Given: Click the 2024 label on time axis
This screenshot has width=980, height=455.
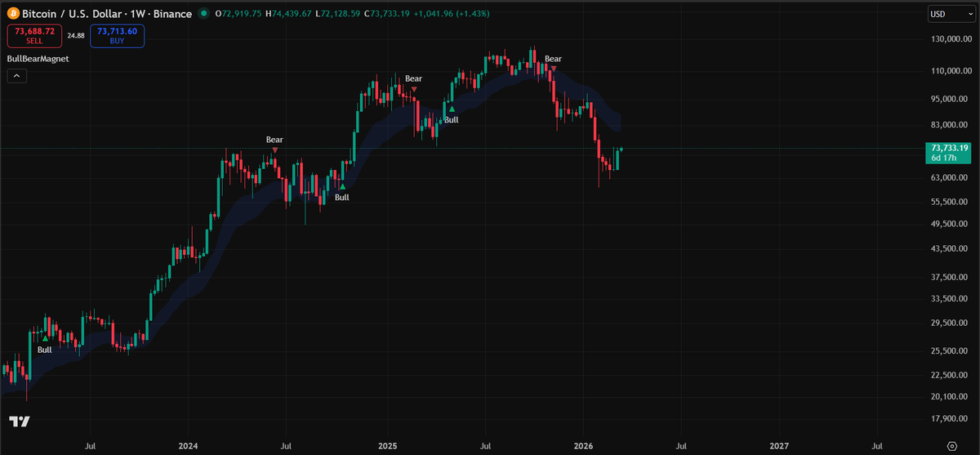Looking at the screenshot, I should coord(189,446).
